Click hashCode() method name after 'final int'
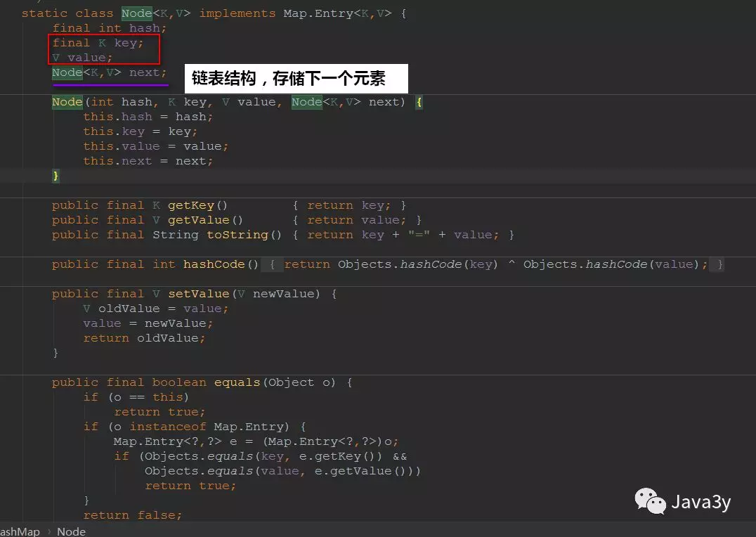Image resolution: width=756 pixels, height=537 pixels. pyautogui.click(x=214, y=264)
